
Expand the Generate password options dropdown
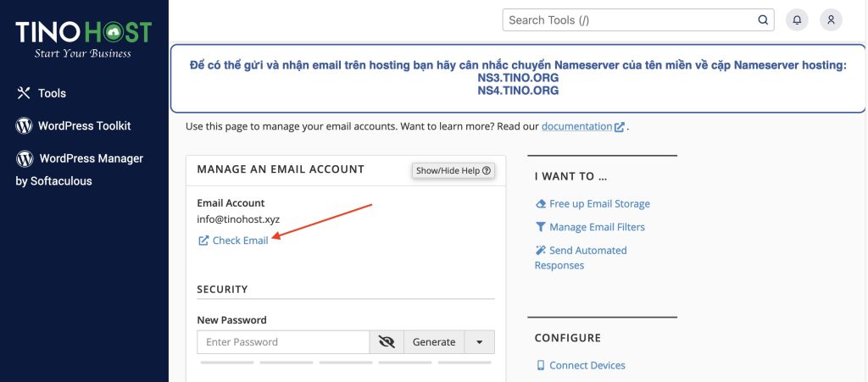tap(480, 342)
